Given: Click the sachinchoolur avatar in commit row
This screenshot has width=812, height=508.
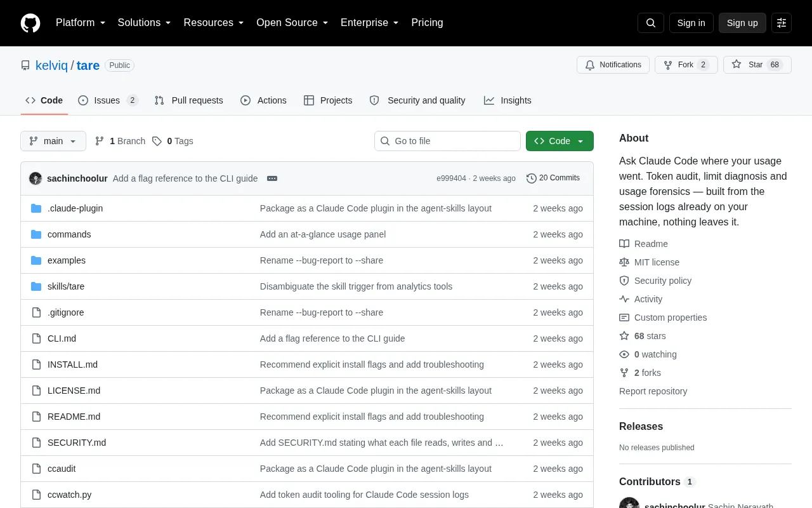Looking at the screenshot, I should pos(36,178).
